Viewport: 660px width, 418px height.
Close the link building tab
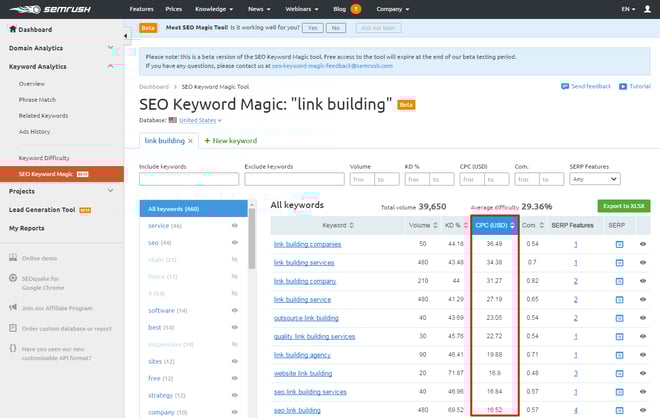coord(190,141)
